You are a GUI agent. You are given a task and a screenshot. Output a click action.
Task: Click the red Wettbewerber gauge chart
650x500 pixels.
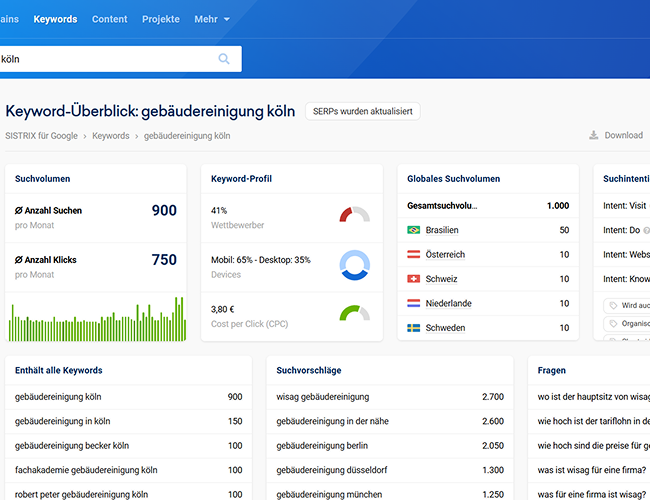pyautogui.click(x=354, y=214)
